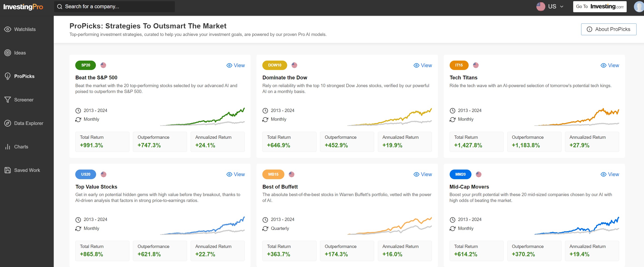Click the Ideas target icon in sidebar
Image resolution: width=644 pixels, height=267 pixels.
(x=8, y=53)
